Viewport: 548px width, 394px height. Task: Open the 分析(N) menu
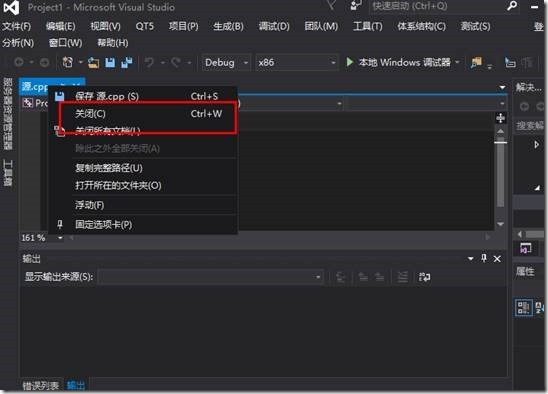click(18, 43)
